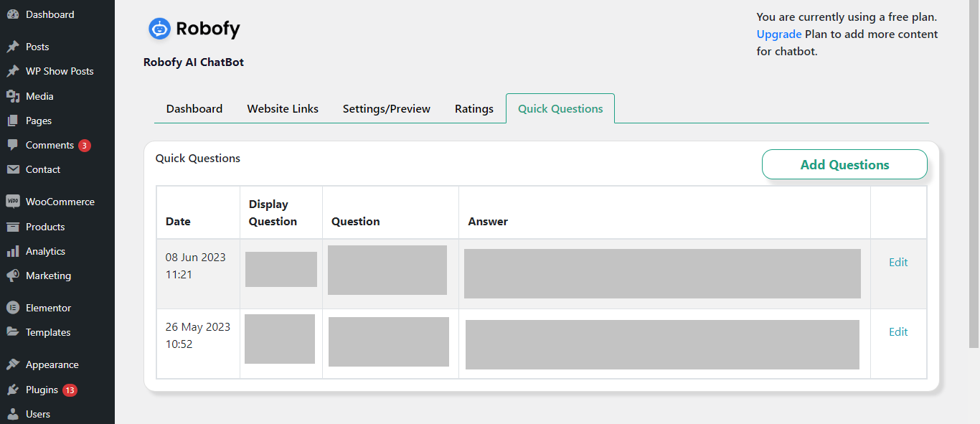Click the Plugins plug icon
Viewport: 980px width, 424px height.
12,390
